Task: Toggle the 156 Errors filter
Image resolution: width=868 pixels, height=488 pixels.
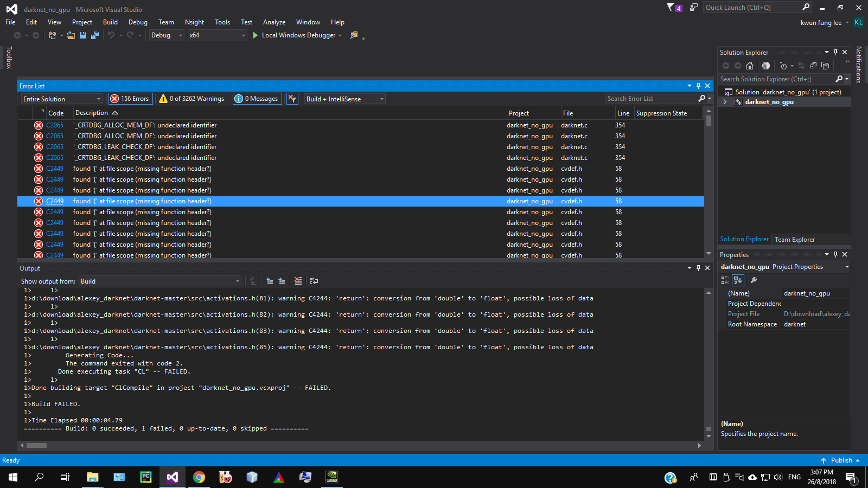Action: (x=130, y=99)
